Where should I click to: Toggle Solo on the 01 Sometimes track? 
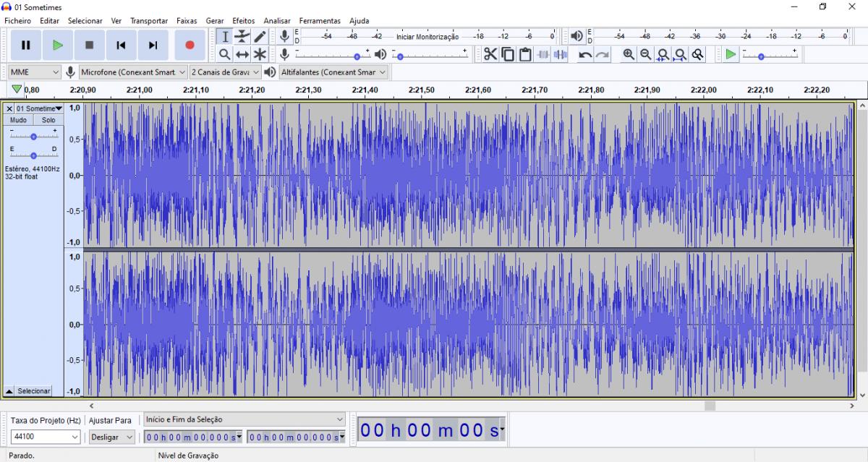coord(48,120)
